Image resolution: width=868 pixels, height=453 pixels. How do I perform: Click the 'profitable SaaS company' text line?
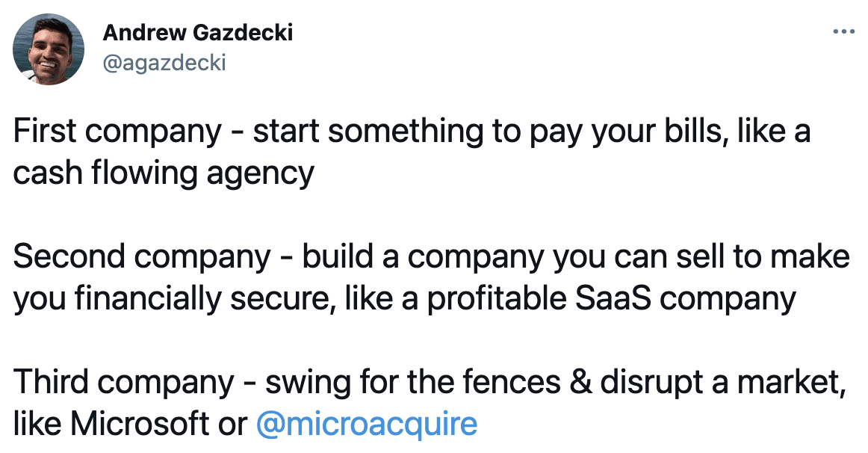[405, 299]
